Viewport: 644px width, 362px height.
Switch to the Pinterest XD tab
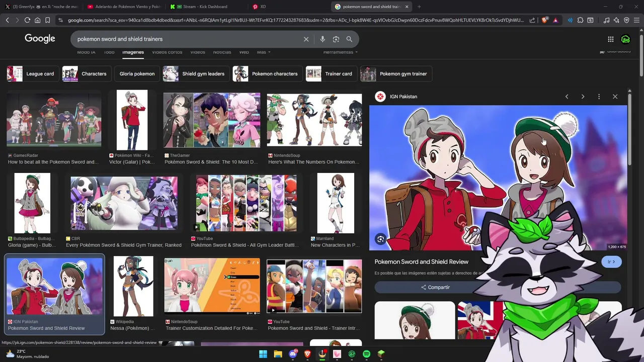tap(289, 7)
